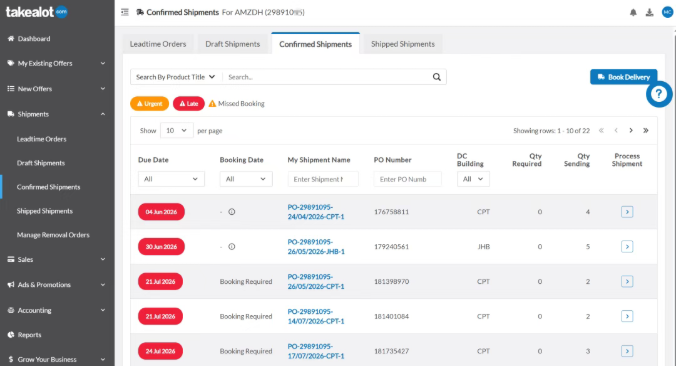Click Book Delivery button
This screenshot has width=679, height=368.
tap(623, 77)
